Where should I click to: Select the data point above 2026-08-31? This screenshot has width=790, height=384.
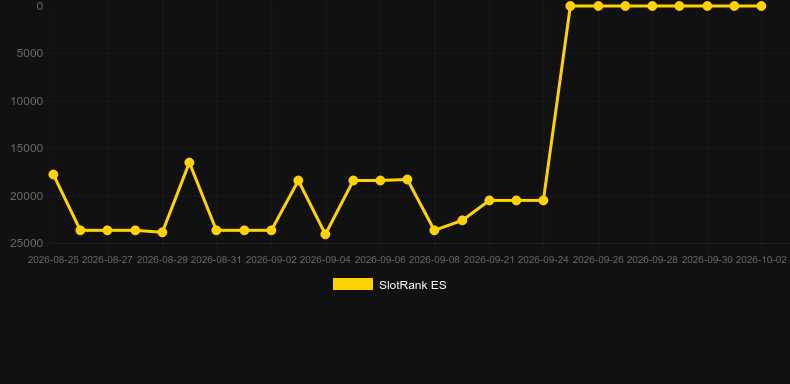pyautogui.click(x=217, y=230)
